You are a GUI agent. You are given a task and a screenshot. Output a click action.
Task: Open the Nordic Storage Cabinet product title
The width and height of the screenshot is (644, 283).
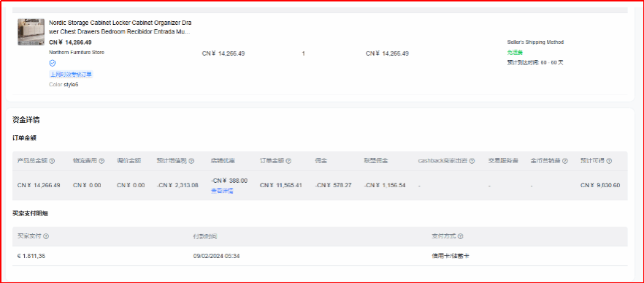coord(120,27)
